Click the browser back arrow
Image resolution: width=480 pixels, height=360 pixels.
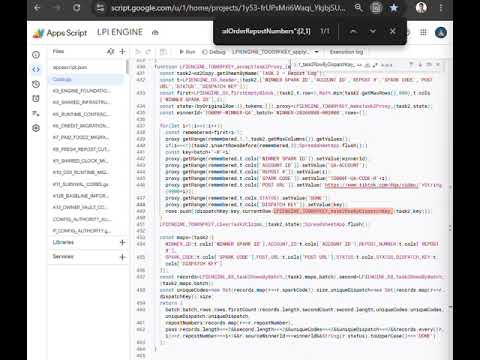point(37,7)
